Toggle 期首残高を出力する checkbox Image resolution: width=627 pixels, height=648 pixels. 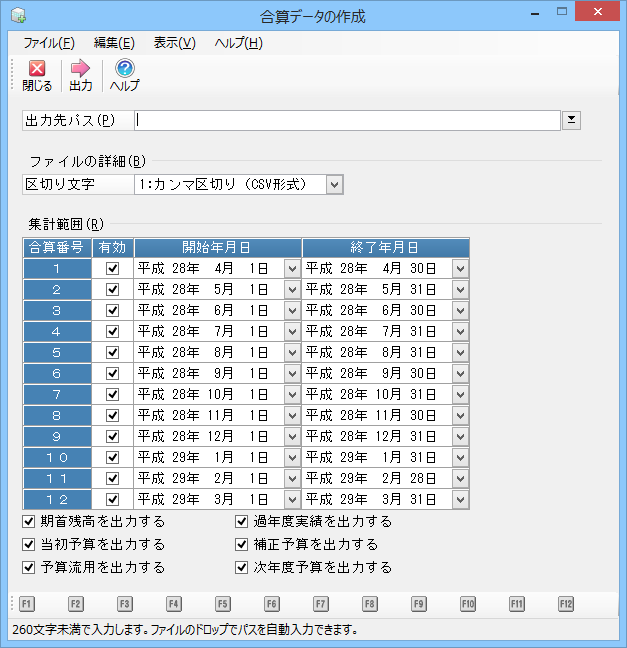[x=29, y=522]
